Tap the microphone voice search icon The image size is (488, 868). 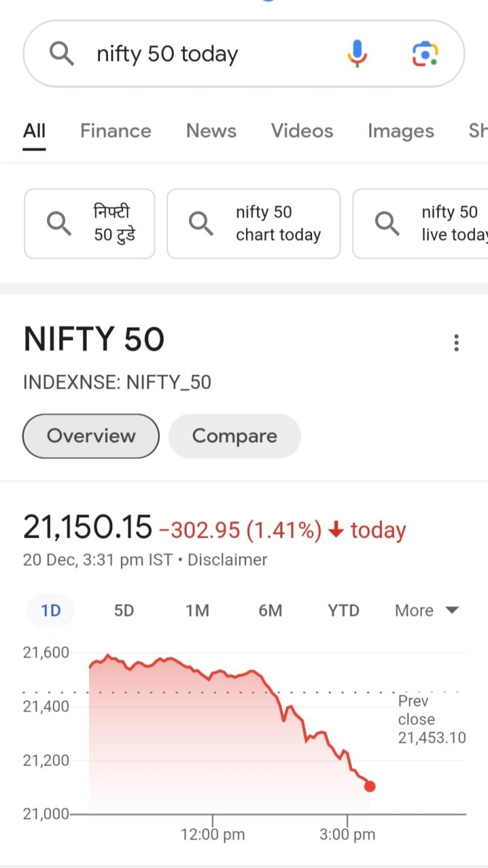coord(357,54)
